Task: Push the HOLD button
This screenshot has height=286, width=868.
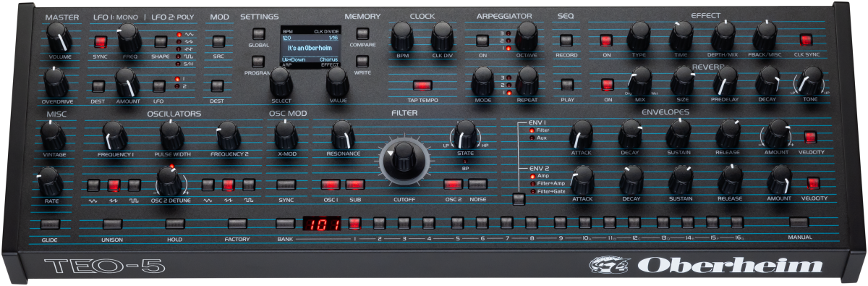Action: pyautogui.click(x=174, y=224)
